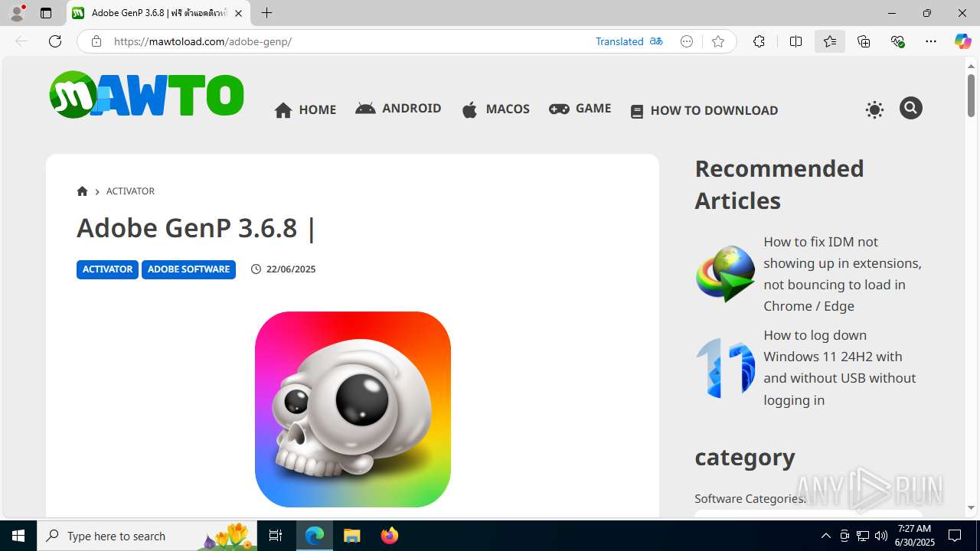Open the ANDROID menu item
980x551 pixels.
click(x=398, y=109)
